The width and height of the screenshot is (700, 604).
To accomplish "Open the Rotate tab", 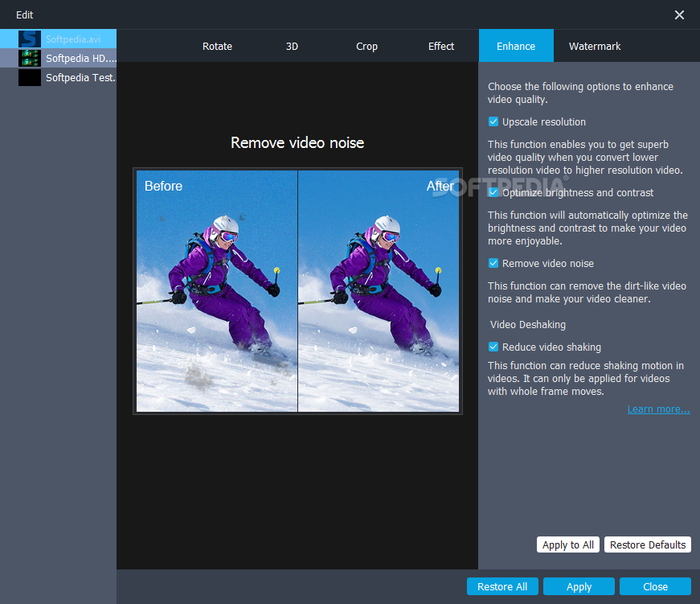I will click(x=217, y=46).
